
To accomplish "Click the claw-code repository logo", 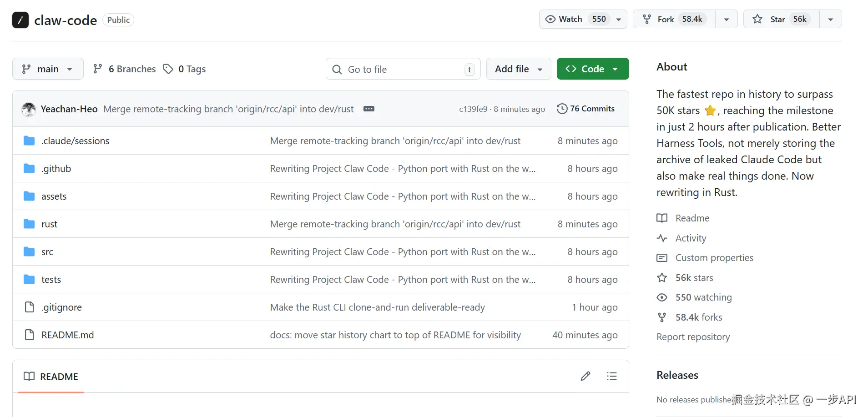I will click(x=20, y=20).
